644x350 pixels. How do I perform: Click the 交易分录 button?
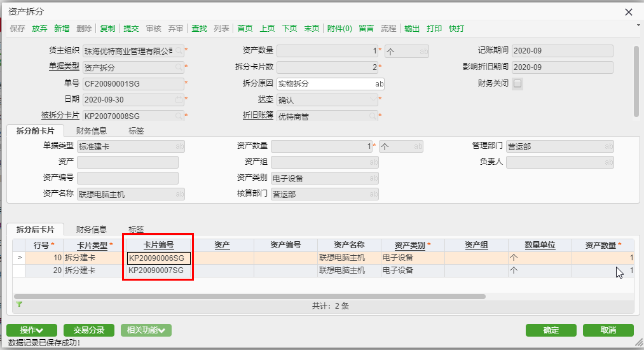pyautogui.click(x=88, y=330)
